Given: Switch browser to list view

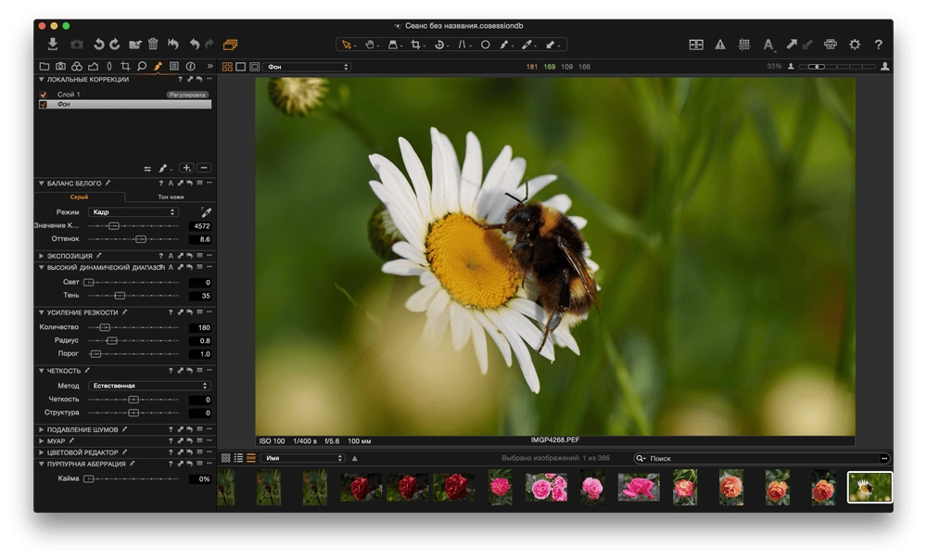Looking at the screenshot, I should (x=239, y=458).
